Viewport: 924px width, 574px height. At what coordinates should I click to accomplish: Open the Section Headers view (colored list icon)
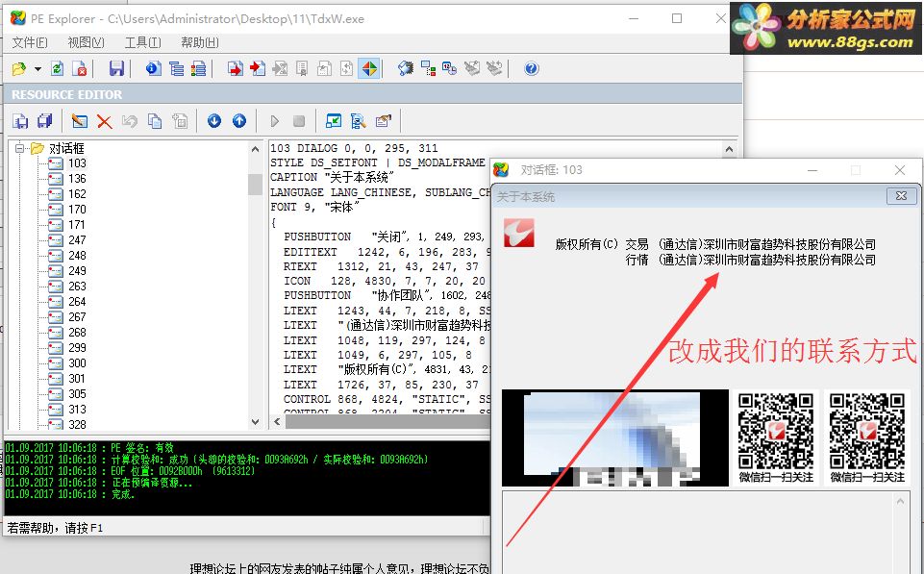pyautogui.click(x=199, y=69)
